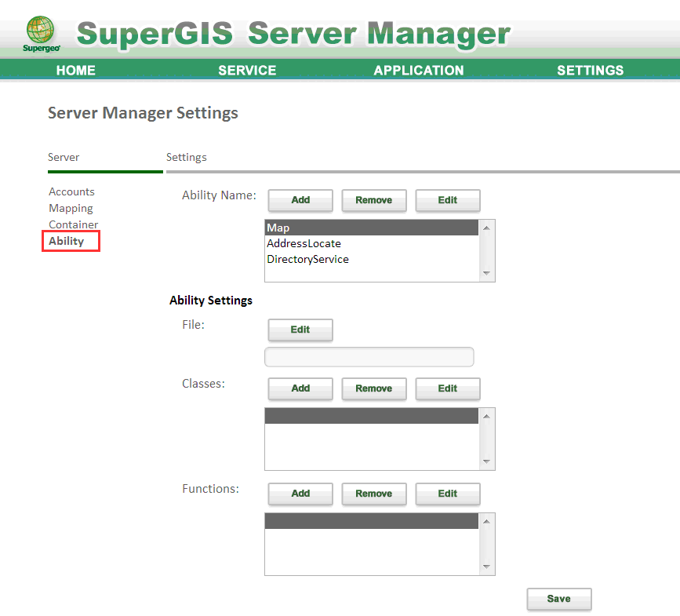Select the SETTINGS menu
The width and height of the screenshot is (680, 616).
[590, 71]
